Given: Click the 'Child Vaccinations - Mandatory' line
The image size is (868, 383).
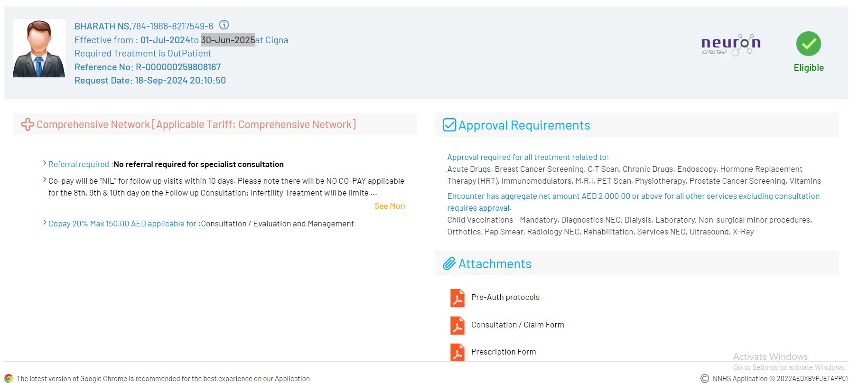Looking at the screenshot, I should (x=630, y=225).
